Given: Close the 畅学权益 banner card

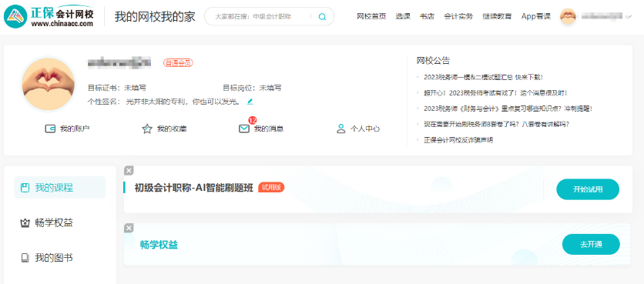Looking at the screenshot, I should point(129,228).
